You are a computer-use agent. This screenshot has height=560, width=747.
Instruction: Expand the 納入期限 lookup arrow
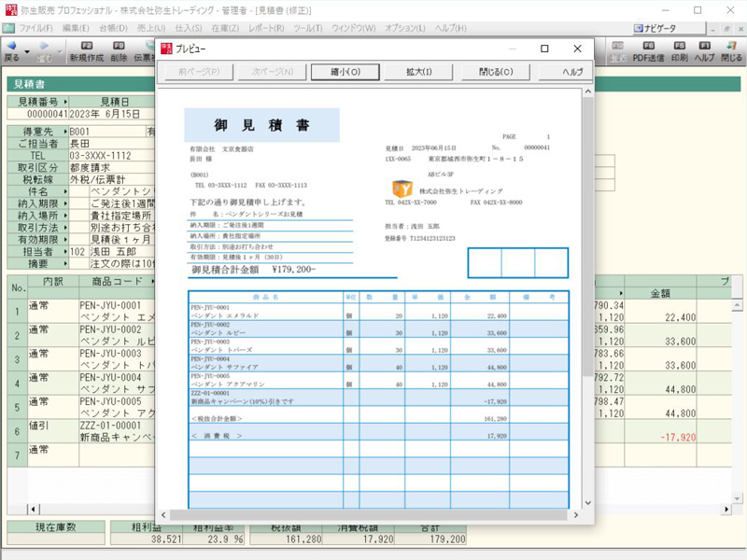pos(65,203)
